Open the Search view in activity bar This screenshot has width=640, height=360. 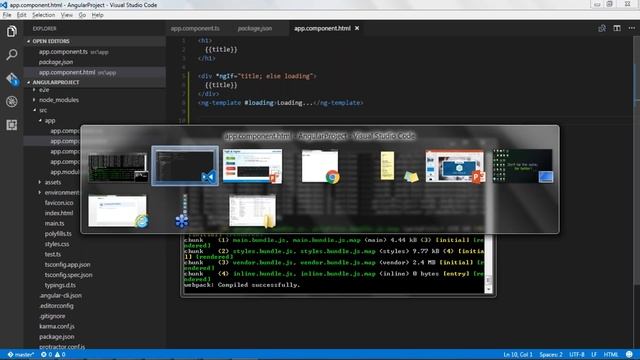click(11, 55)
